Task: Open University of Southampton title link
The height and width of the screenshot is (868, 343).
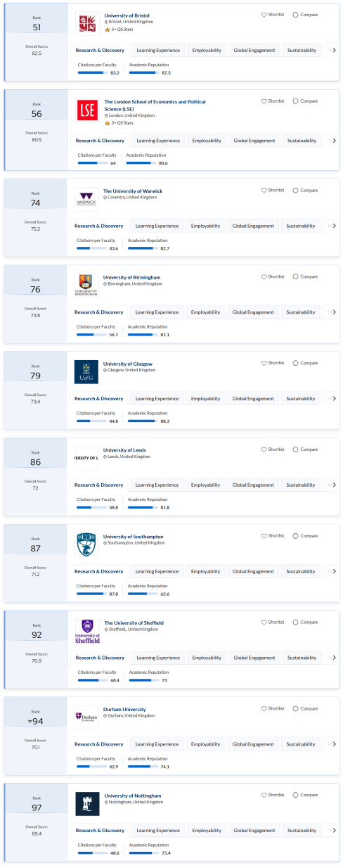Action: 134,536
